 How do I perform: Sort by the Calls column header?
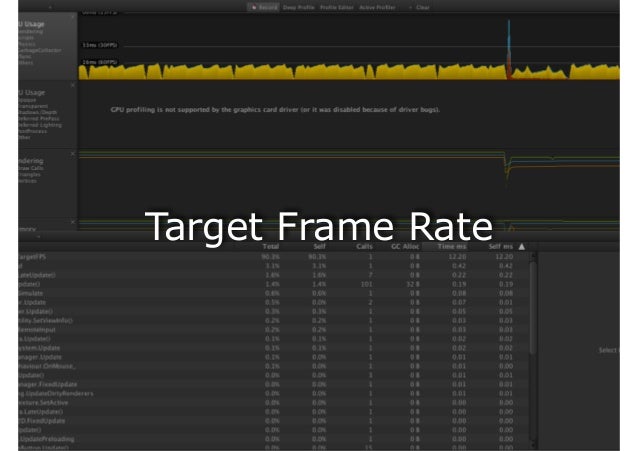click(x=364, y=246)
